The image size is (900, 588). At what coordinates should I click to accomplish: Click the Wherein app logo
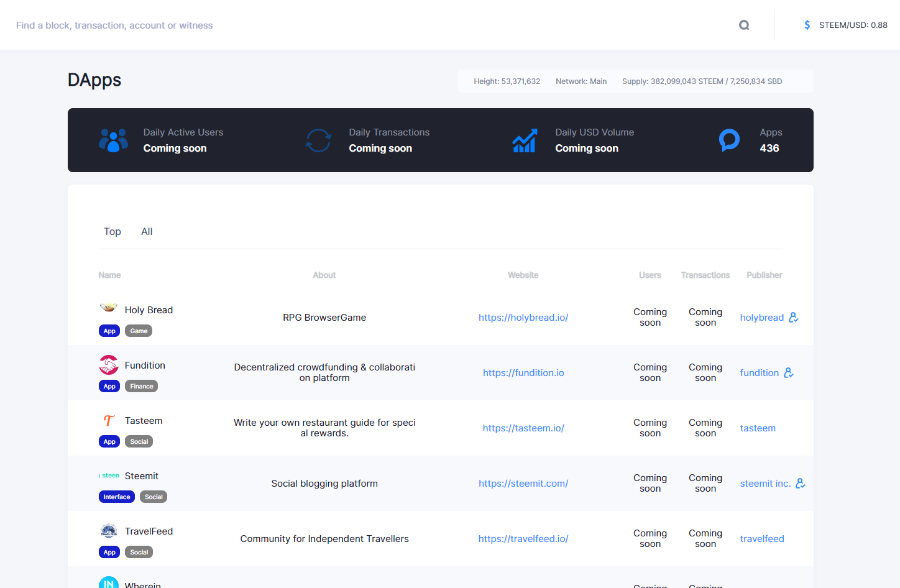click(109, 583)
